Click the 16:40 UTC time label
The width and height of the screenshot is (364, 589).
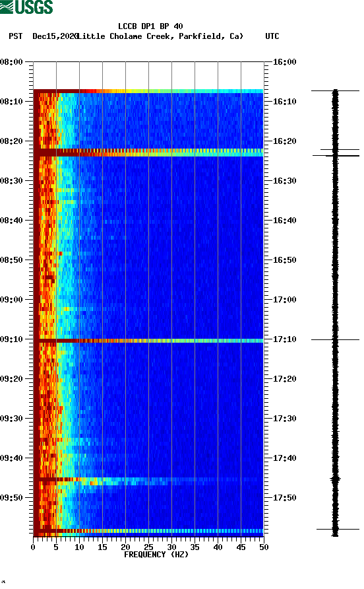pyautogui.click(x=284, y=221)
